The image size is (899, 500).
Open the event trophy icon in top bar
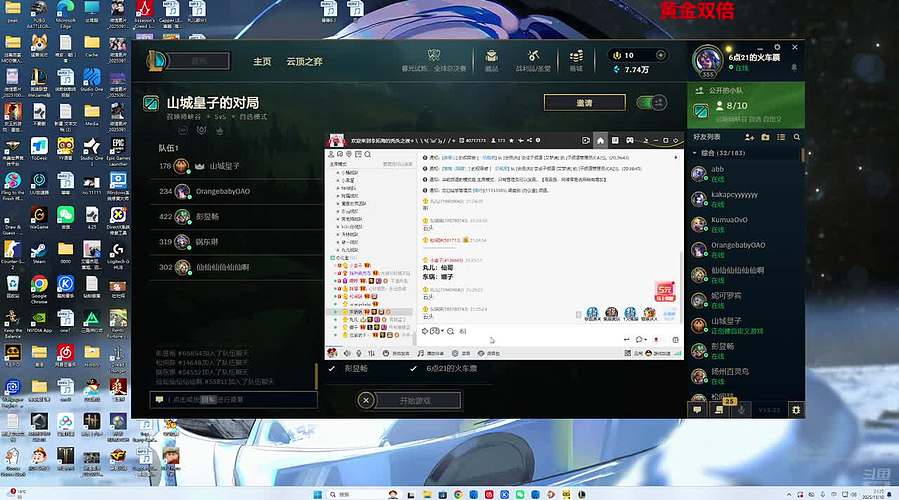point(434,56)
